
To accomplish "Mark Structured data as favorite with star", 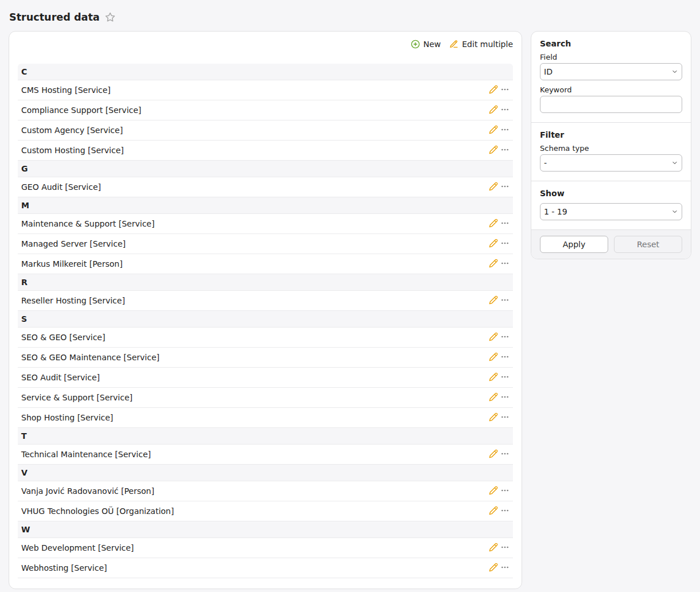I will [110, 17].
